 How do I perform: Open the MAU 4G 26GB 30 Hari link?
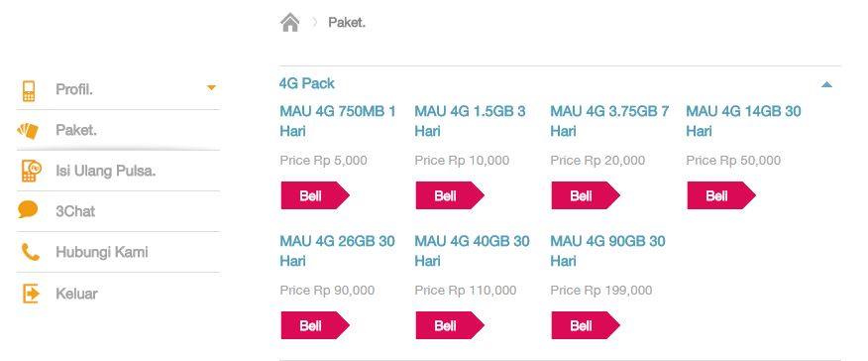337,251
